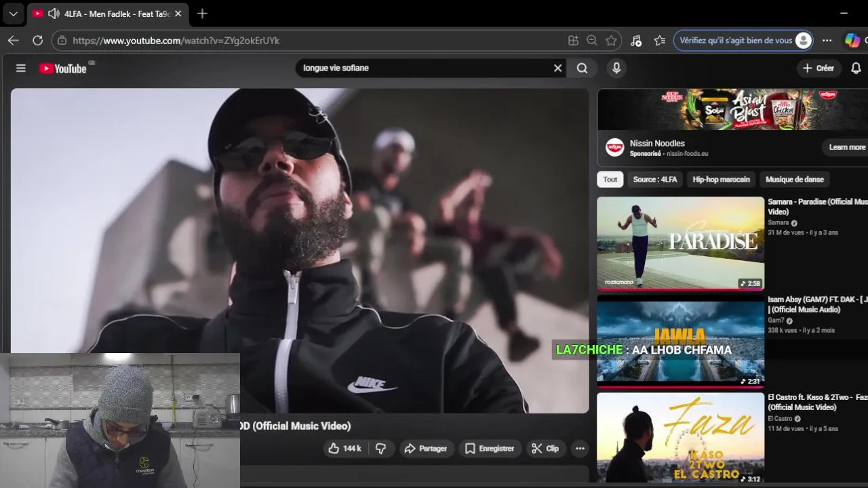Save the video with Enregistrer

pyautogui.click(x=490, y=448)
